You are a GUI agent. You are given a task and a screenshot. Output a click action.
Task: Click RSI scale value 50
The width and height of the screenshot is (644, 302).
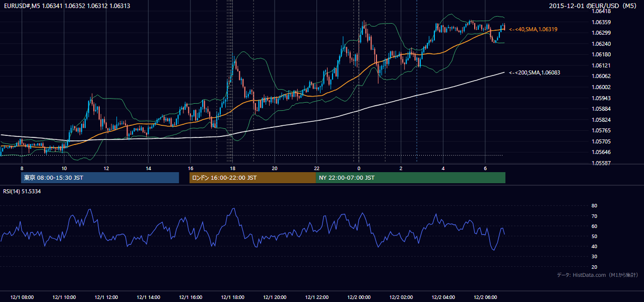coord(594,236)
